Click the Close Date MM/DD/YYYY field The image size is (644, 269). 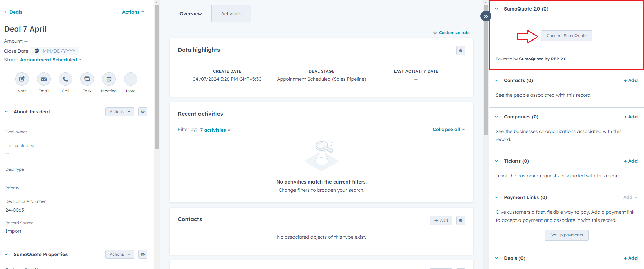(55, 51)
